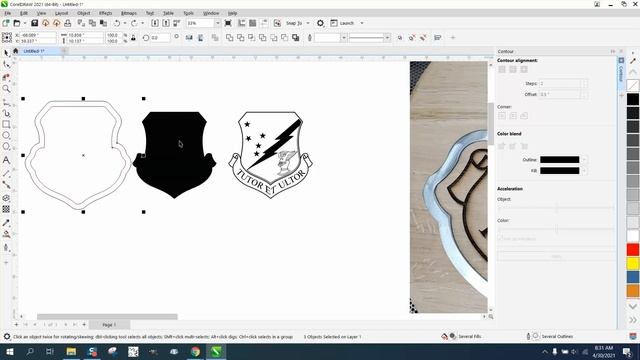Choose the Round corner option
This screenshot has height=360, width=640.
[x=513, y=116]
